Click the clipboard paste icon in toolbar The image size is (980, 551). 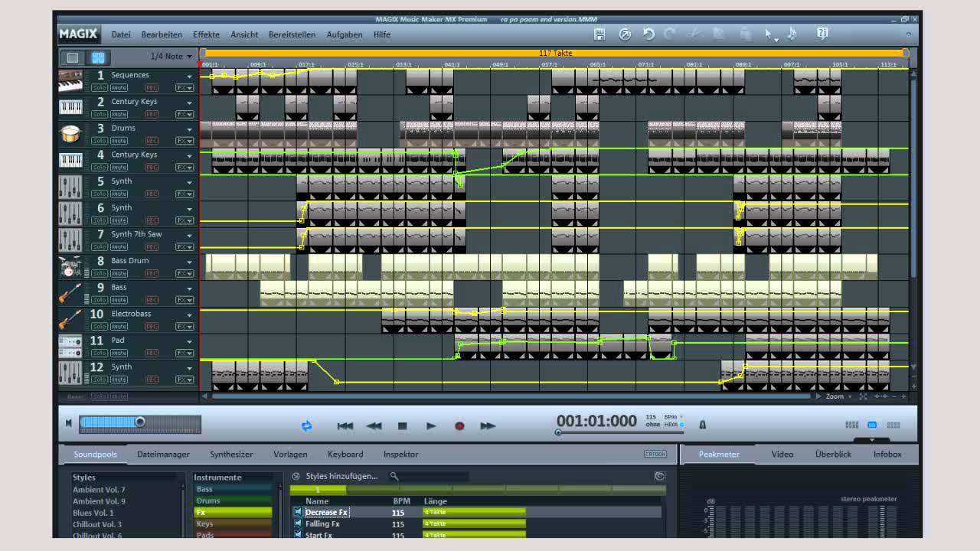746,34
